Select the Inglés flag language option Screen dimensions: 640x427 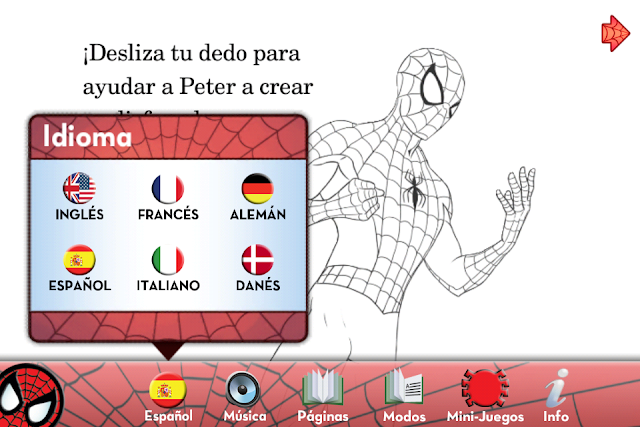click(80, 188)
